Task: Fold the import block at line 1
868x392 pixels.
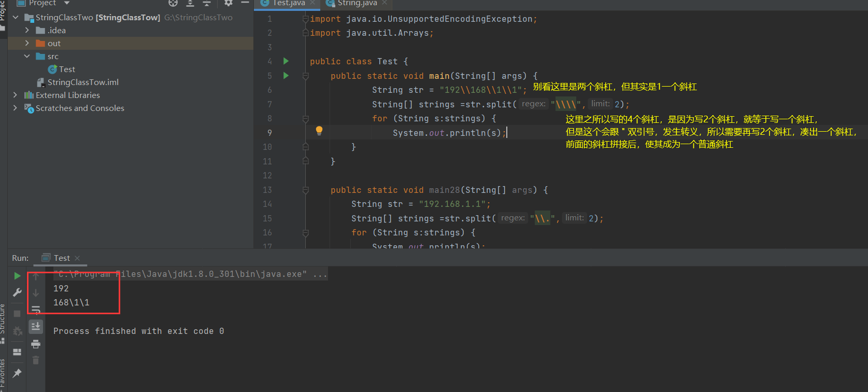Action: point(305,19)
